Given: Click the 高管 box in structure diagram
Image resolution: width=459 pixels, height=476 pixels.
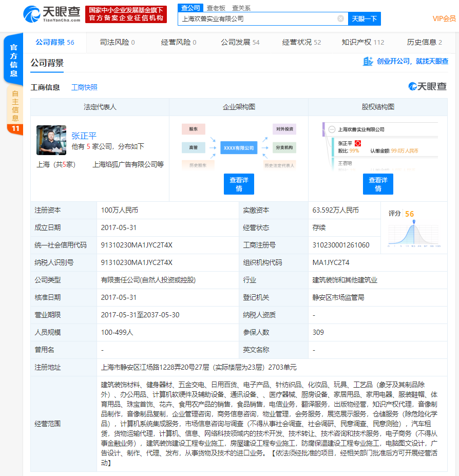Looking at the screenshot, I should pos(194,147).
